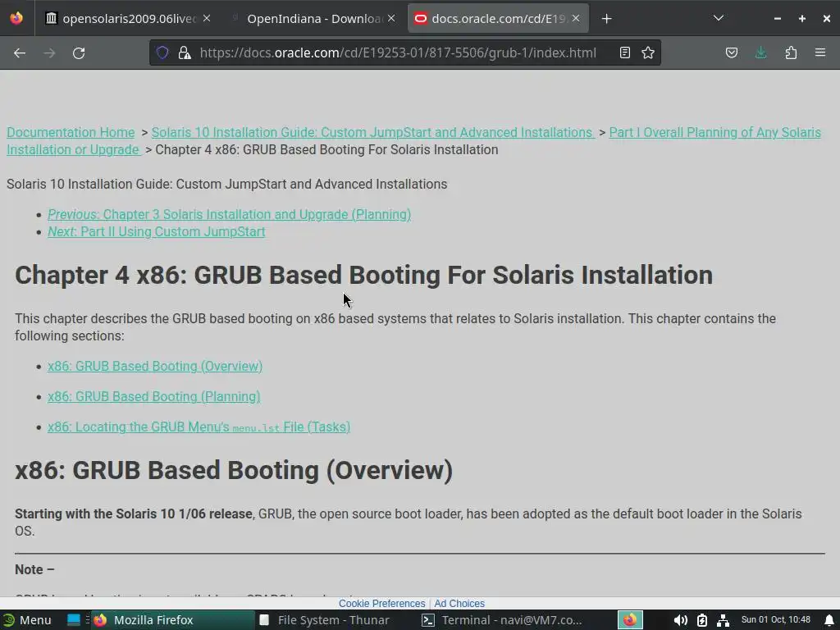Click the Firefox logo in title bar

coord(16,18)
